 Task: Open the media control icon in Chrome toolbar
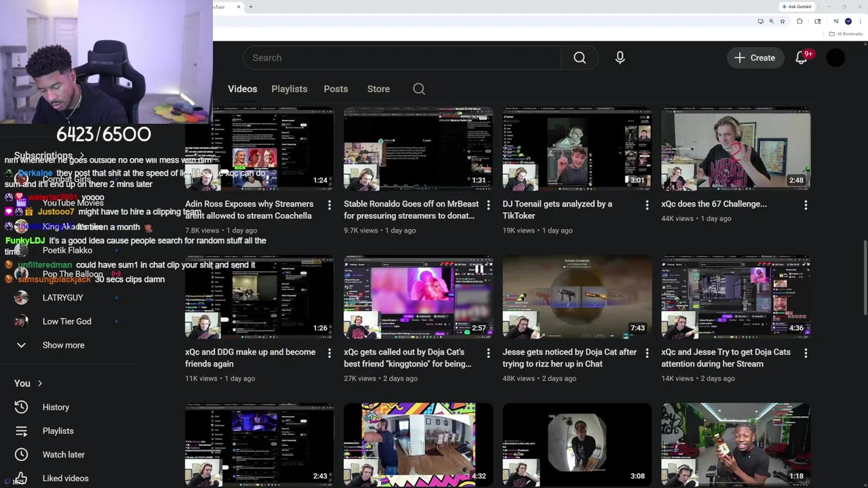point(835,21)
